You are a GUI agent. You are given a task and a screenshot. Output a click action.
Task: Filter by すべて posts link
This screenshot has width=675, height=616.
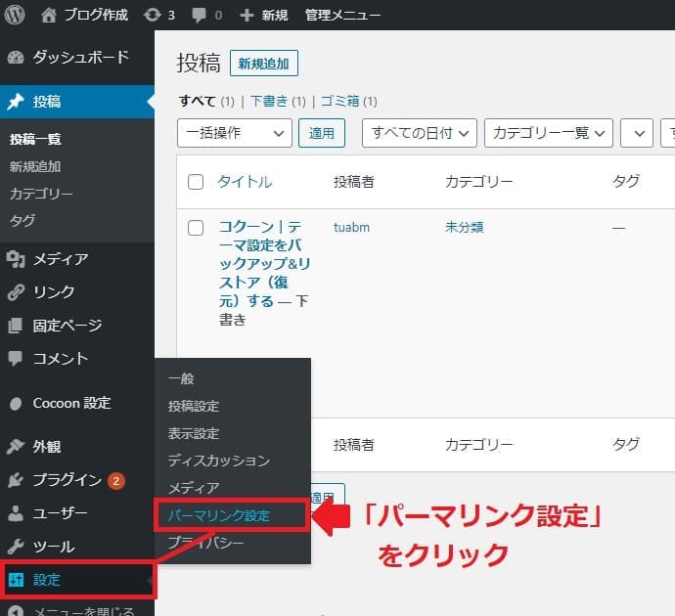coord(198,101)
